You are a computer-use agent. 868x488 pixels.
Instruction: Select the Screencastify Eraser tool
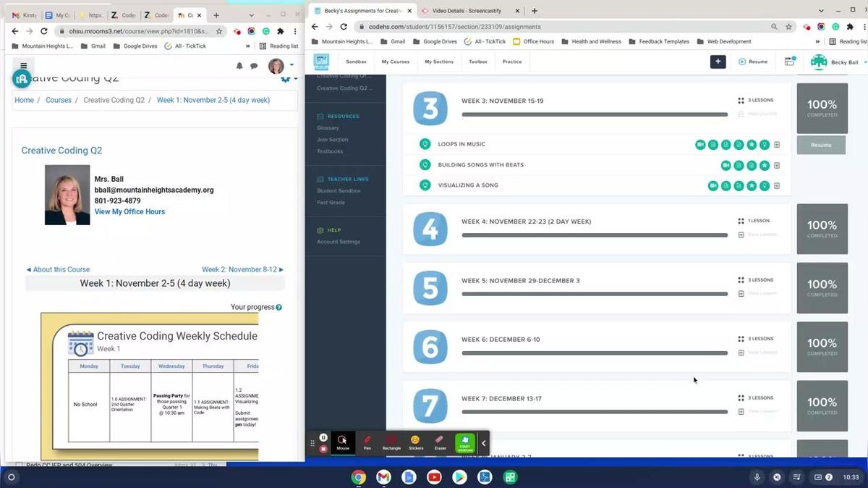click(x=440, y=442)
